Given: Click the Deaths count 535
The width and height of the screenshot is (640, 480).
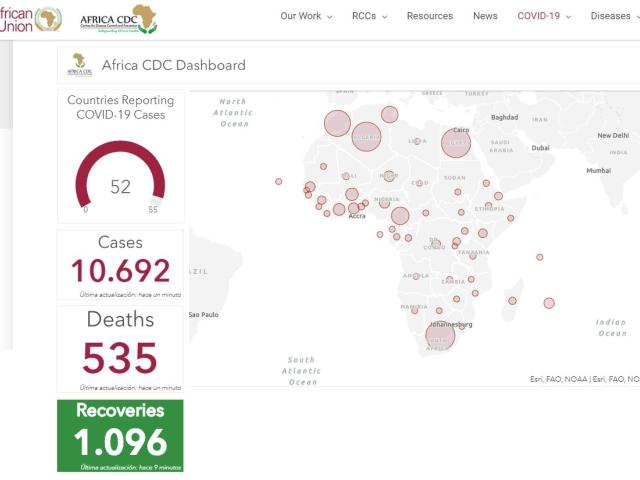Looking at the screenshot, I should pyautogui.click(x=120, y=358).
